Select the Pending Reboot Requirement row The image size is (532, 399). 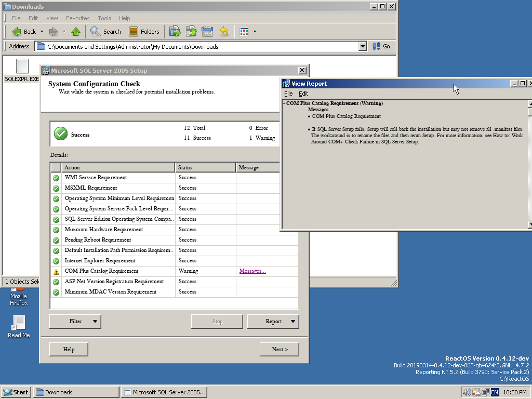coord(174,240)
